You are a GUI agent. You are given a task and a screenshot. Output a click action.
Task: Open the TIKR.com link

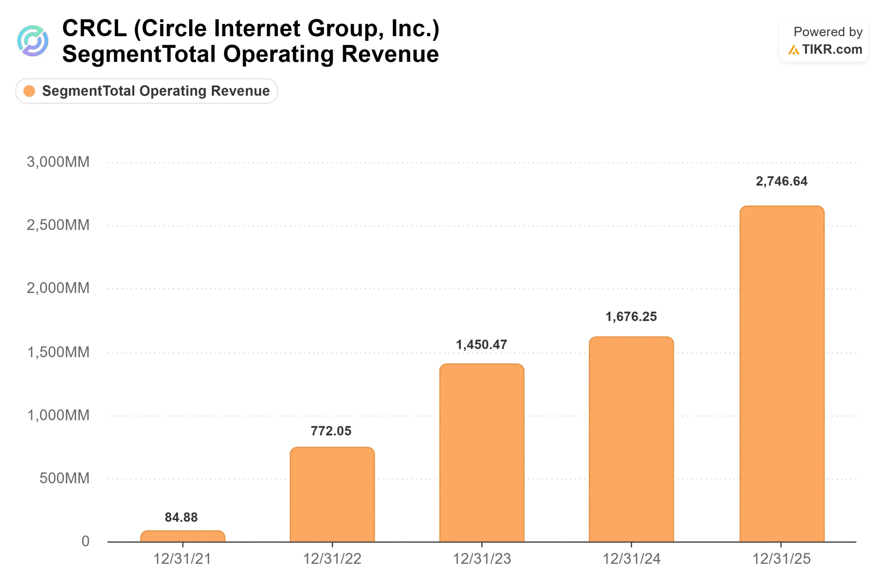pyautogui.click(x=831, y=50)
